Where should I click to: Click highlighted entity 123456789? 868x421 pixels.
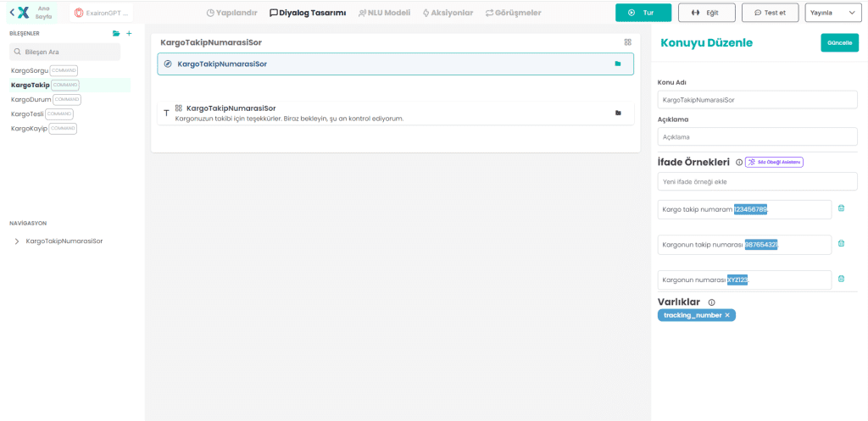click(x=751, y=210)
